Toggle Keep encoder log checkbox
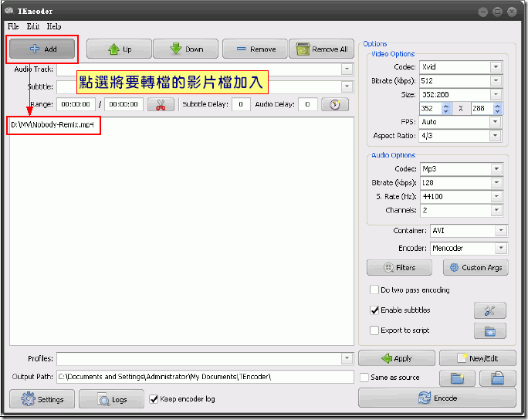Screen dimensions: 528x420 [154, 399]
